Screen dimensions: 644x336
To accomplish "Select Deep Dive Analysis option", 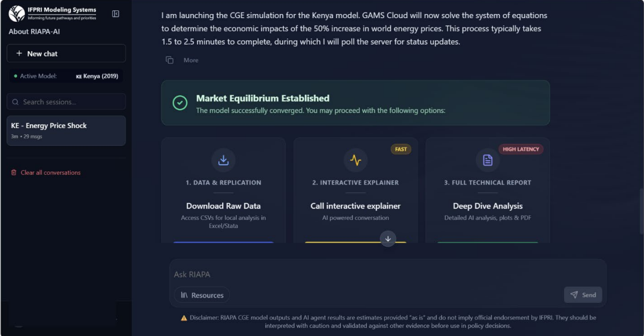I will 488,206.
